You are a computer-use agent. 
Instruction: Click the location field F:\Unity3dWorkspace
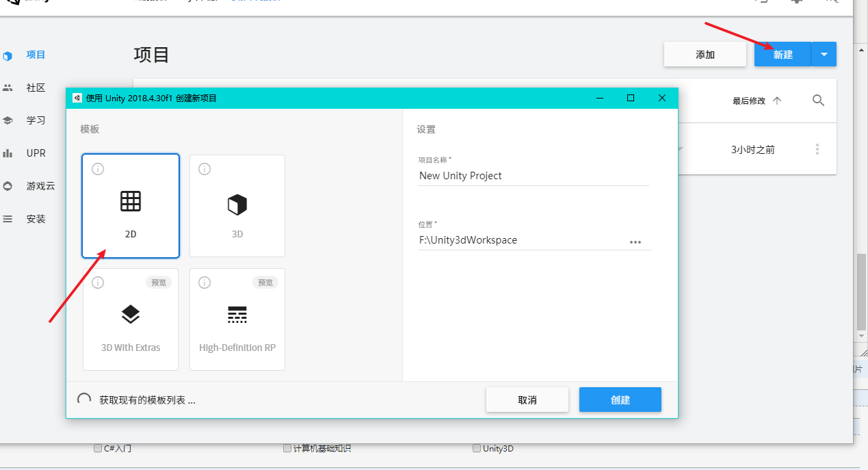pyautogui.click(x=522, y=241)
